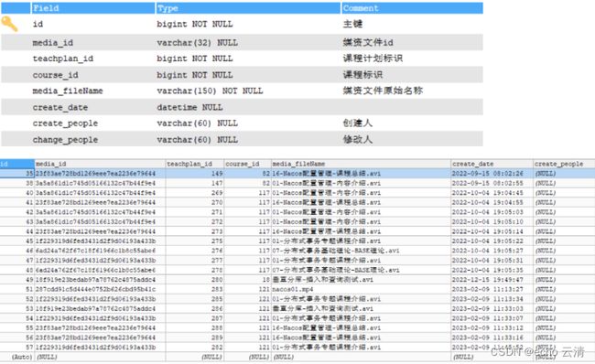The width and height of the screenshot is (595, 364).
Task: Click teachplan_id cell with value 273
Action: 195,231
